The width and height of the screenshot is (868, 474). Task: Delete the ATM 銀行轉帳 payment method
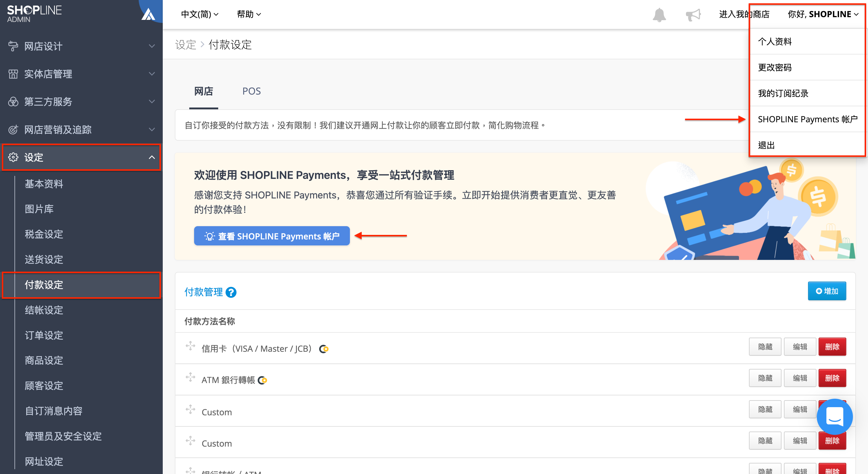pos(832,378)
